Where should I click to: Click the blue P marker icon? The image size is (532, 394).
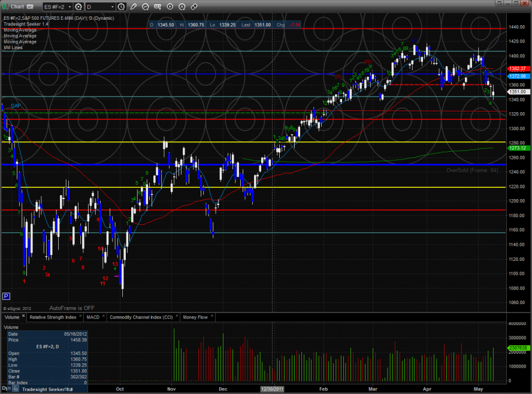point(7,296)
